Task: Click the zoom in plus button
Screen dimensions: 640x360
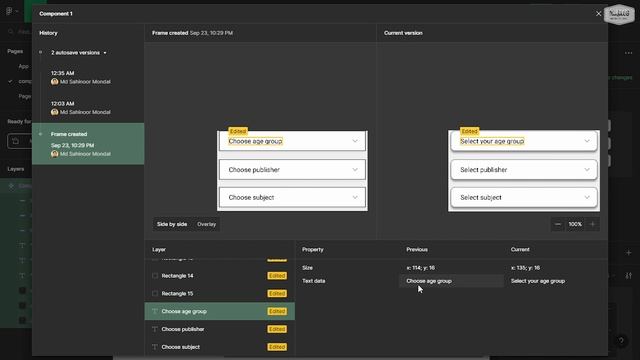Action: point(592,224)
